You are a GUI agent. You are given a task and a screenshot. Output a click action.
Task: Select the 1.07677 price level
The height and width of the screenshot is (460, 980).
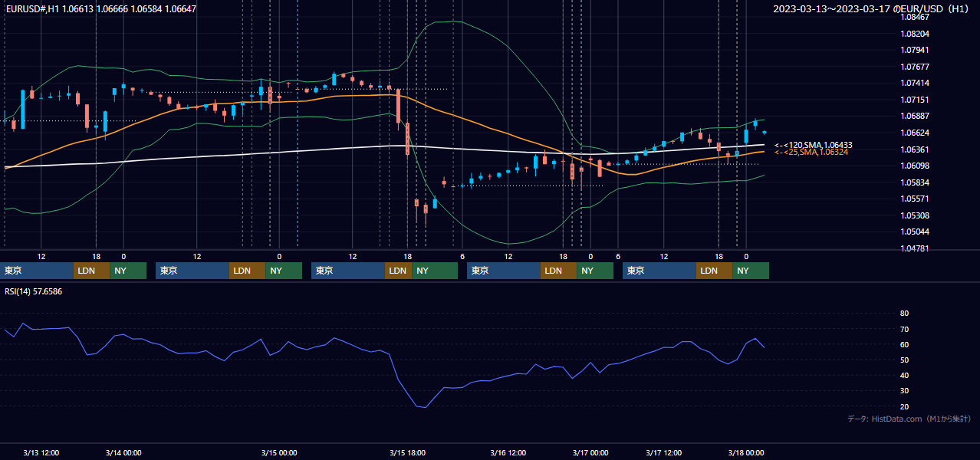click(x=915, y=67)
